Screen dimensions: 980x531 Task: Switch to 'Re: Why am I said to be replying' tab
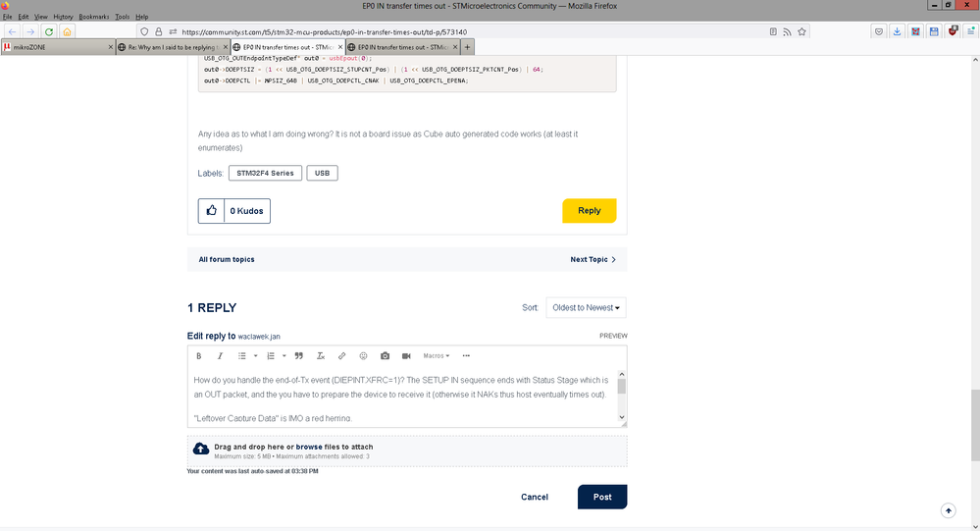172,47
